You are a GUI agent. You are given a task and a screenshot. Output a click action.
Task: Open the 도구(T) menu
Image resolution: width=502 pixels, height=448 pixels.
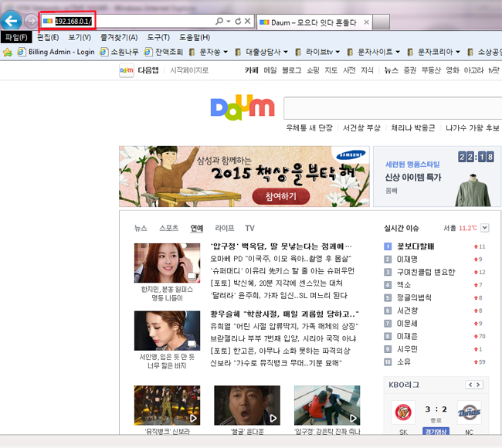(158, 38)
